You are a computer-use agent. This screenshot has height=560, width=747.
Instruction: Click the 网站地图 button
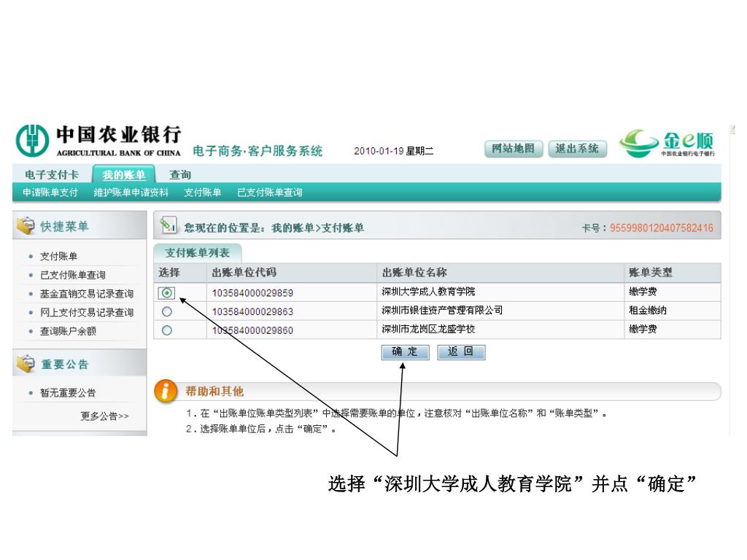click(514, 149)
